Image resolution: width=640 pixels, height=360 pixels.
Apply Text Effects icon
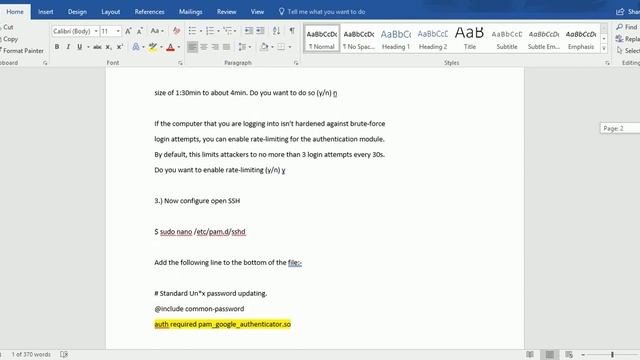coord(136,47)
